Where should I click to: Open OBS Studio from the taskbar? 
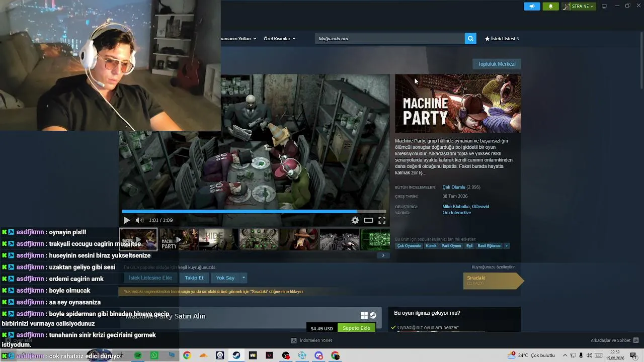(286, 355)
